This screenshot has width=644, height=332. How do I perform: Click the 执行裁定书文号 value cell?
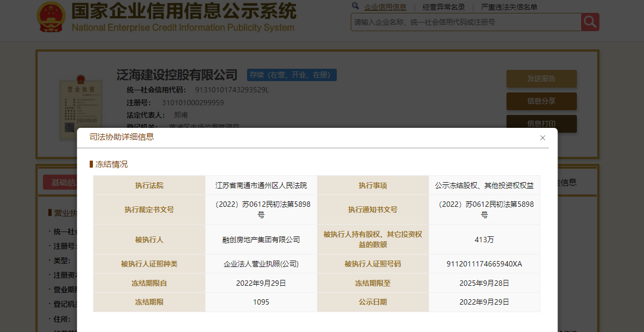261,210
